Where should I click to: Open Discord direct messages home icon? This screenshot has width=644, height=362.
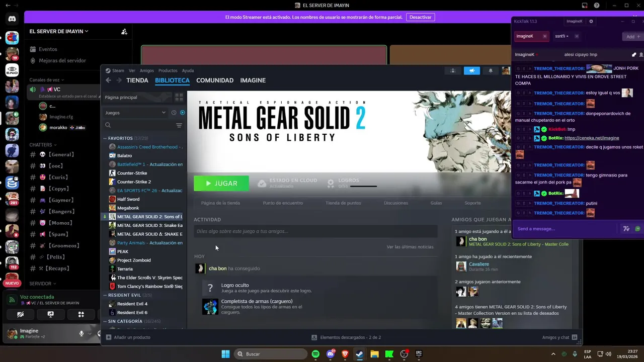(x=12, y=19)
